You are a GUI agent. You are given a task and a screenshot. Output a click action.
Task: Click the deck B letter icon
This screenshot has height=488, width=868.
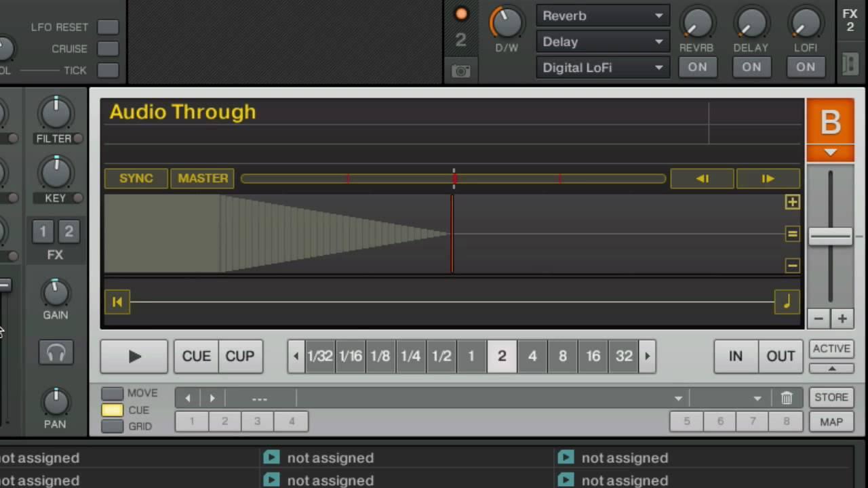coord(830,122)
